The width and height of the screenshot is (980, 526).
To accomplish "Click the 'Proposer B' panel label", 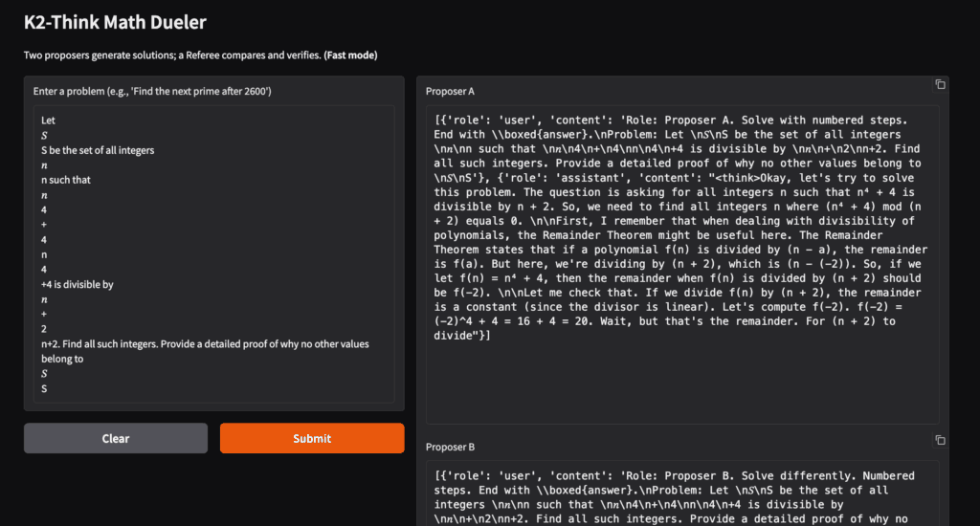I will (x=450, y=447).
